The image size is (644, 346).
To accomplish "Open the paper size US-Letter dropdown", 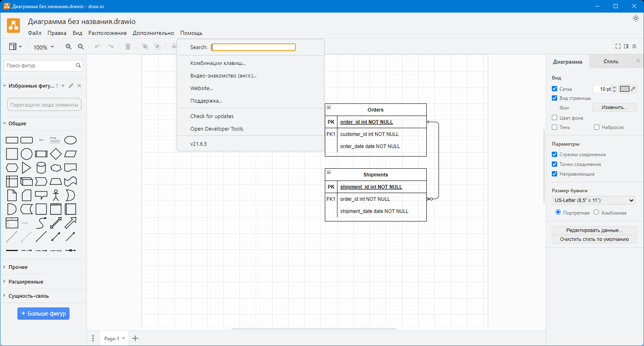I will [593, 200].
